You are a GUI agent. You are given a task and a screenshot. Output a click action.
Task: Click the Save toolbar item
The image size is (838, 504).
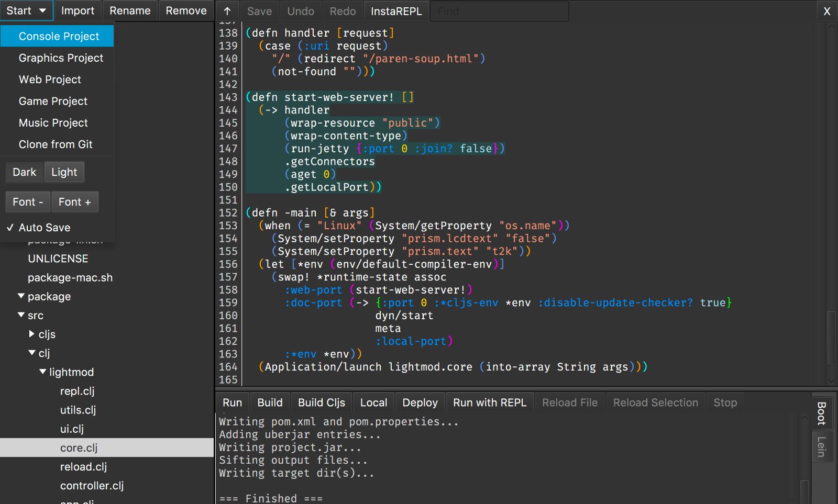tap(260, 10)
